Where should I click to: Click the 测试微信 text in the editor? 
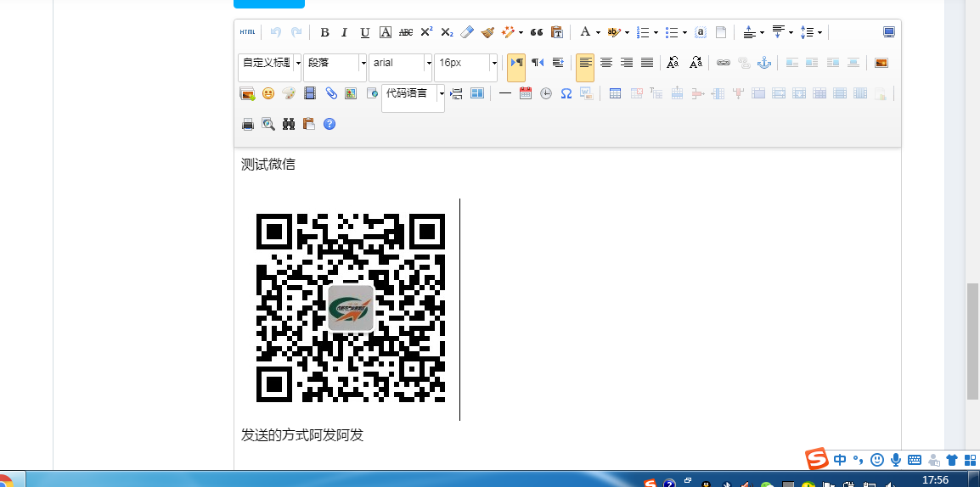pyautogui.click(x=268, y=165)
